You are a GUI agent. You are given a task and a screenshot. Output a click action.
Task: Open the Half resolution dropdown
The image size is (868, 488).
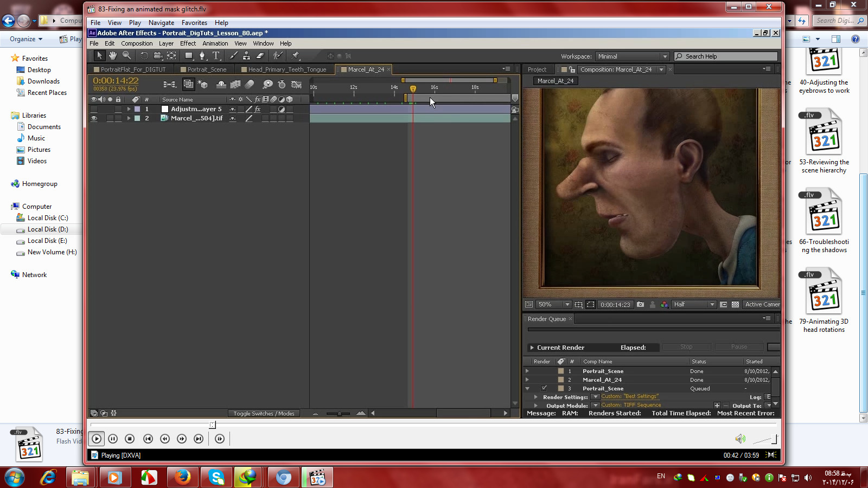point(694,305)
